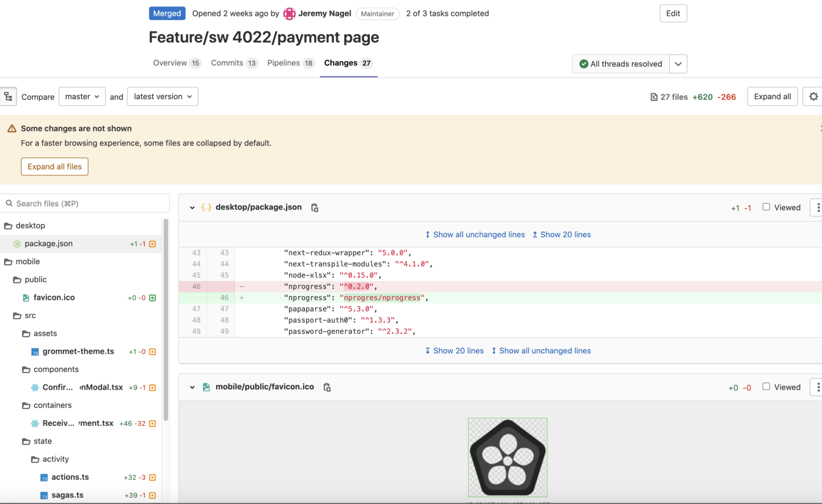
Task: Expand the threads resolved dropdown arrow
Action: pyautogui.click(x=678, y=64)
